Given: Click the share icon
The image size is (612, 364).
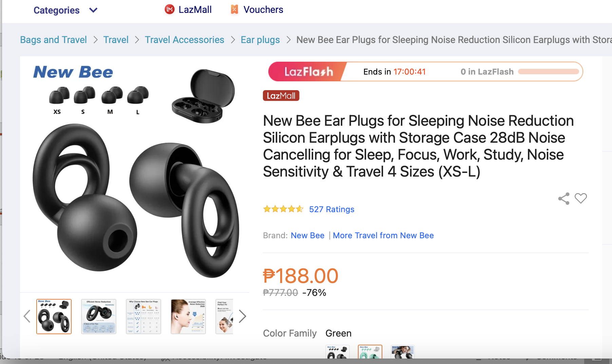Looking at the screenshot, I should point(563,199).
